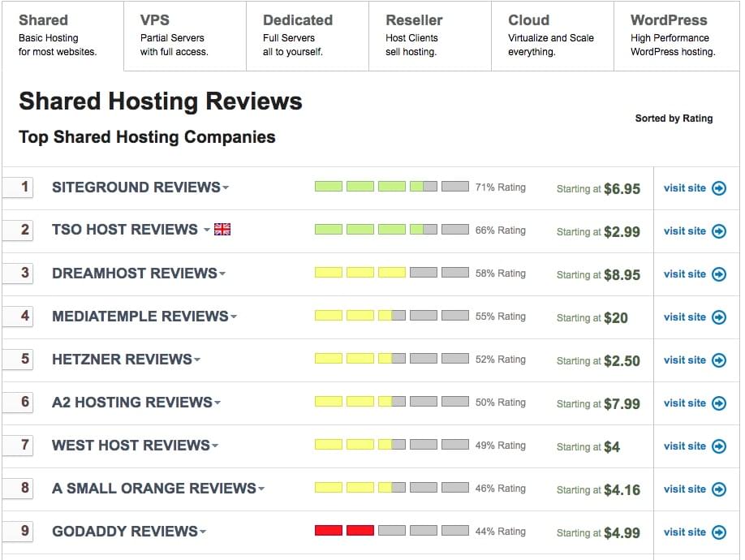Click the rank number 4 badge
The width and height of the screenshot is (745, 560).
24,316
